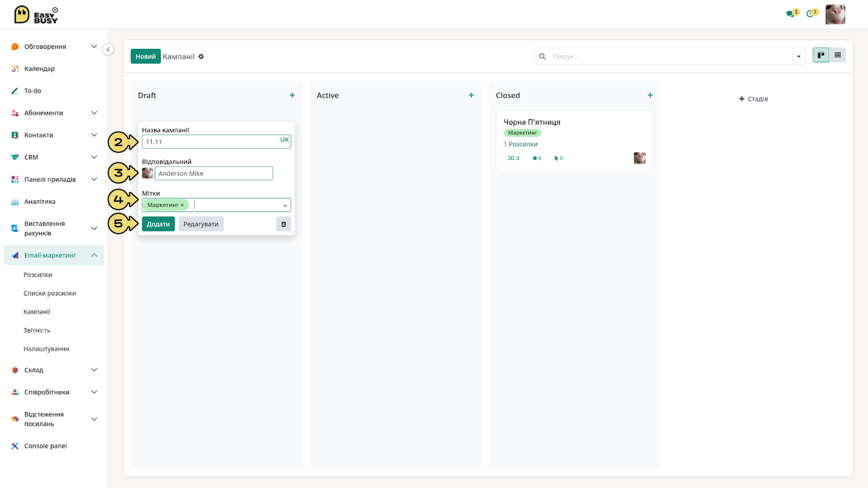Add a campaign in the Active column

tap(471, 95)
